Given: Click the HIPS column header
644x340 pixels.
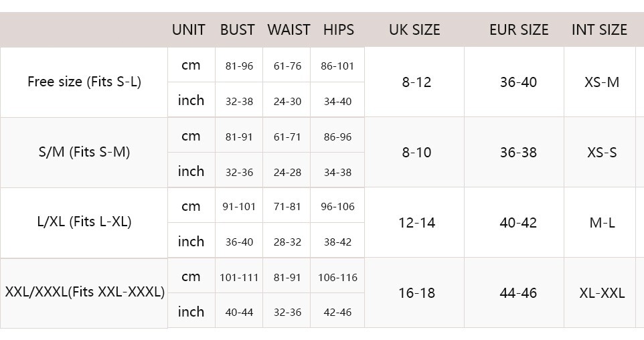Looking at the screenshot, I should (x=339, y=29).
